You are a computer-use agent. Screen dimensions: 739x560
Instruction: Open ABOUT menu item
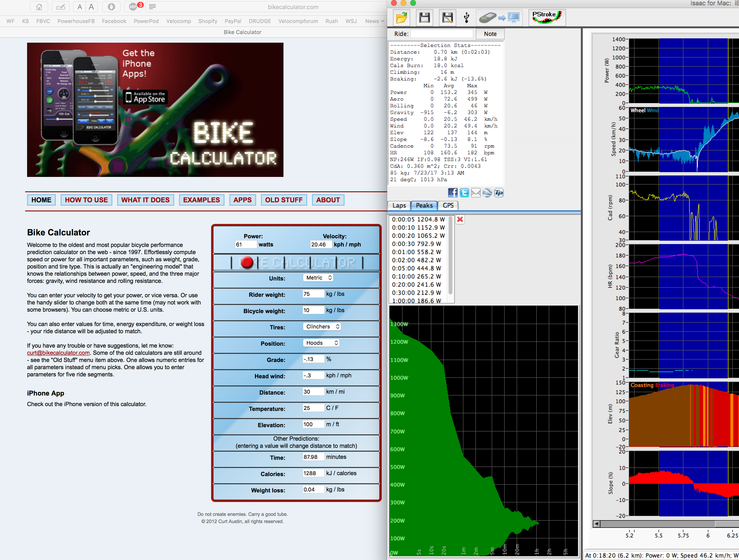click(x=328, y=200)
